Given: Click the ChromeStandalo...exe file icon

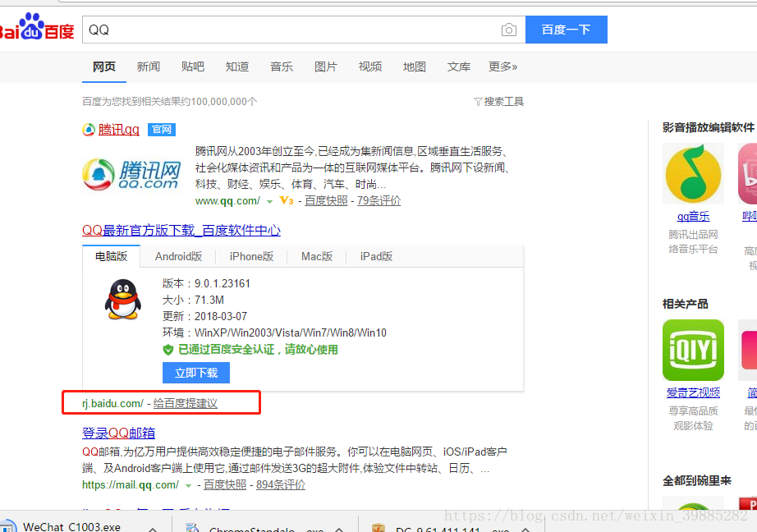Looking at the screenshot, I should pyautogui.click(x=192, y=528).
